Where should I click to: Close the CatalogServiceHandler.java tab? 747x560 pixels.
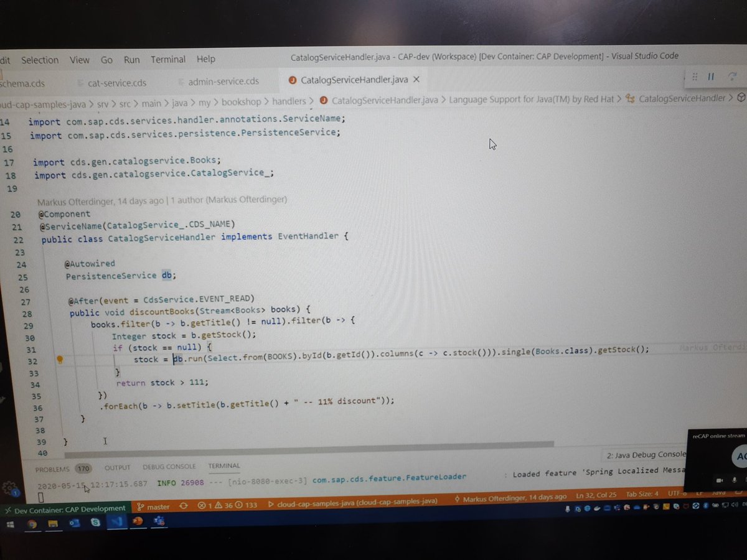click(417, 80)
